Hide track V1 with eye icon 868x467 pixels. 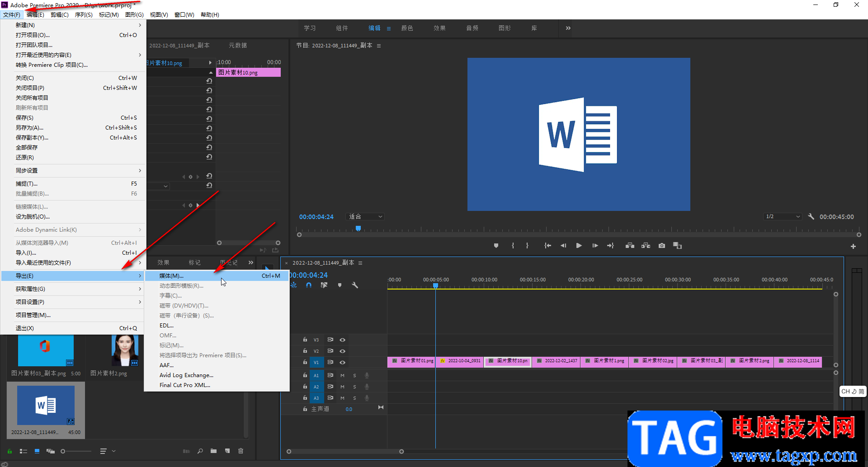point(343,362)
